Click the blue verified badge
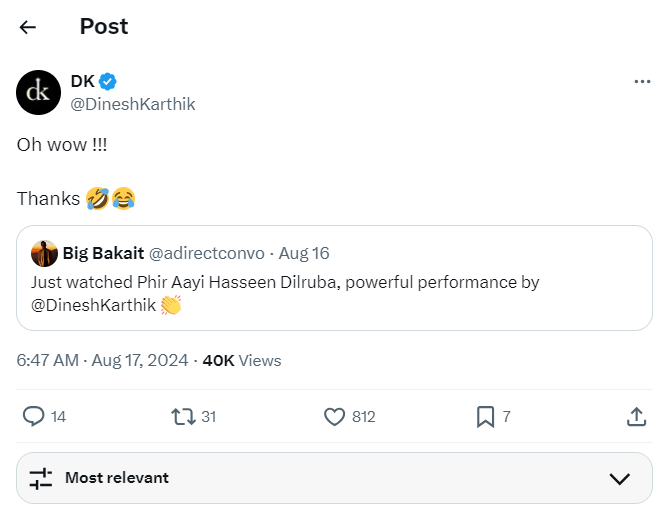 108,82
